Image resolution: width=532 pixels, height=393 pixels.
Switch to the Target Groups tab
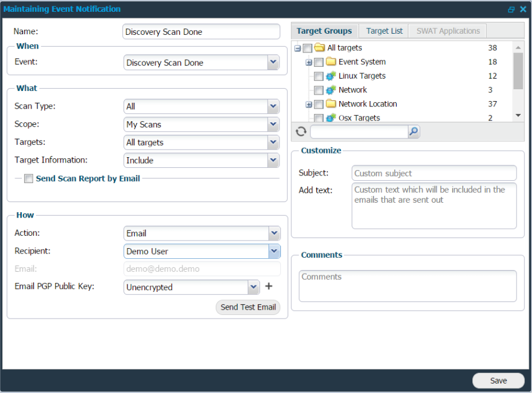(x=325, y=31)
